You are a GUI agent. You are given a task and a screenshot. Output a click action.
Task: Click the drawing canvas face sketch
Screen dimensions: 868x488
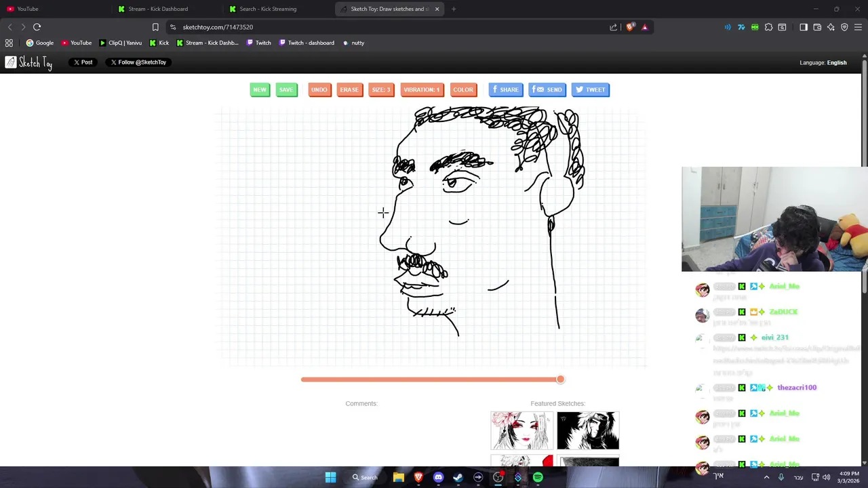(481, 220)
